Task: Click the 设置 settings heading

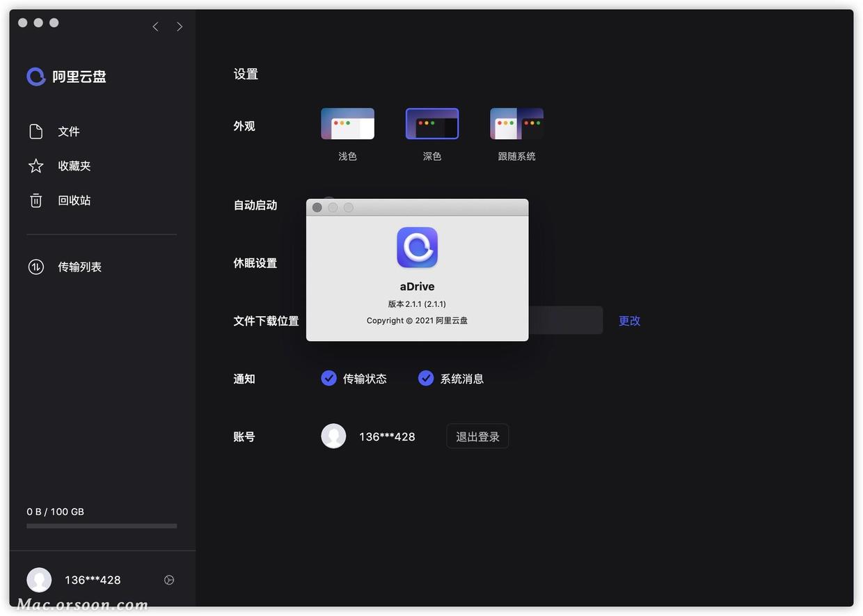Action: point(246,74)
